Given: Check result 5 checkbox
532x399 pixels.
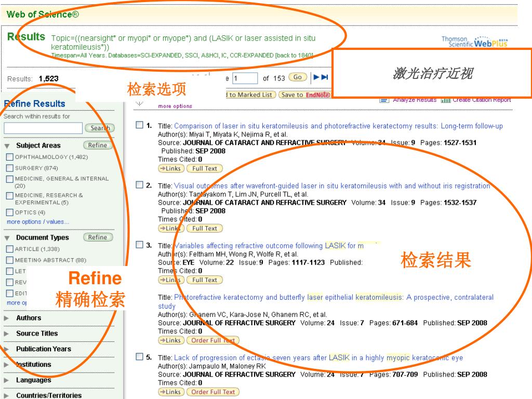Looking at the screenshot, I should 139,356.
